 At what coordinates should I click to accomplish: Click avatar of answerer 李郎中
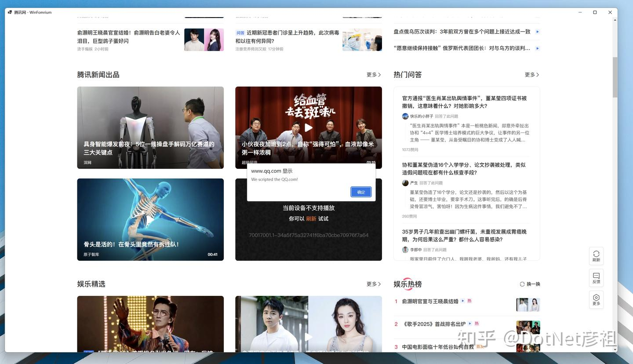click(x=405, y=250)
